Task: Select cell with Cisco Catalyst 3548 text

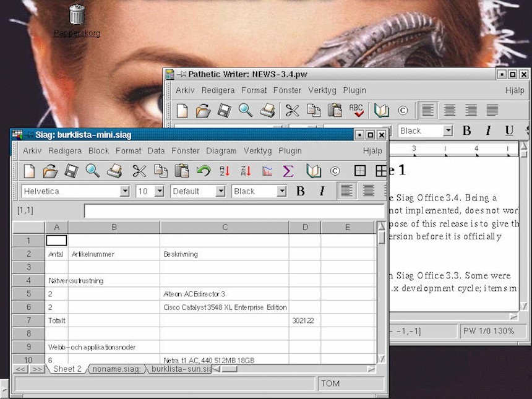Action: coord(225,307)
